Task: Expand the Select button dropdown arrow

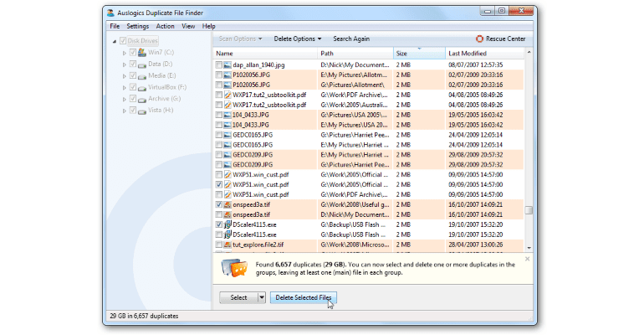Action: [261, 297]
